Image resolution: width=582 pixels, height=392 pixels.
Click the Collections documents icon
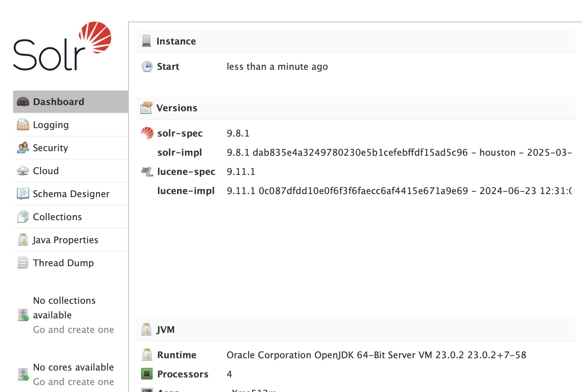(x=23, y=217)
